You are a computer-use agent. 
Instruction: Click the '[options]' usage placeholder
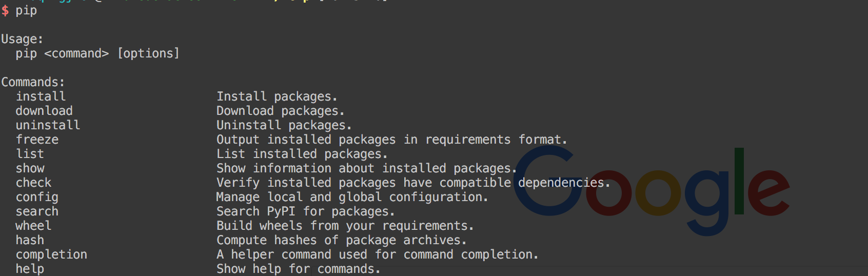[x=148, y=53]
